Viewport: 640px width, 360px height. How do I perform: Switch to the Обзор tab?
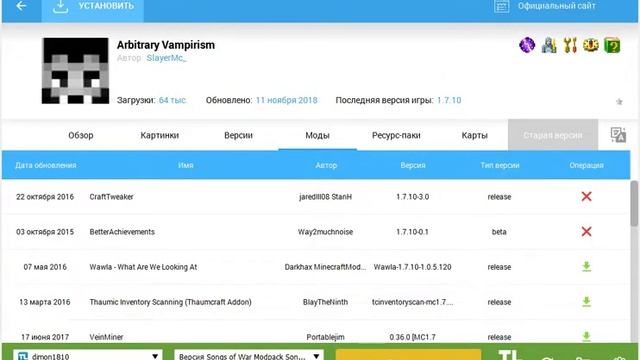coord(81,135)
